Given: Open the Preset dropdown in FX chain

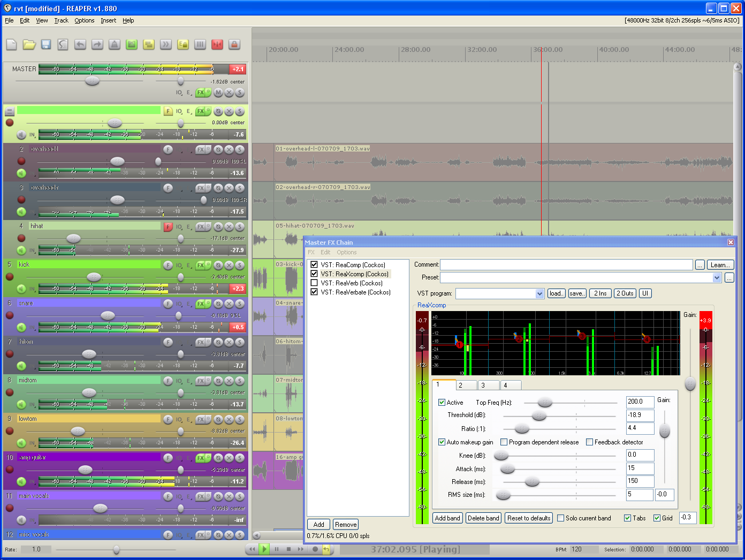Looking at the screenshot, I should point(717,277).
